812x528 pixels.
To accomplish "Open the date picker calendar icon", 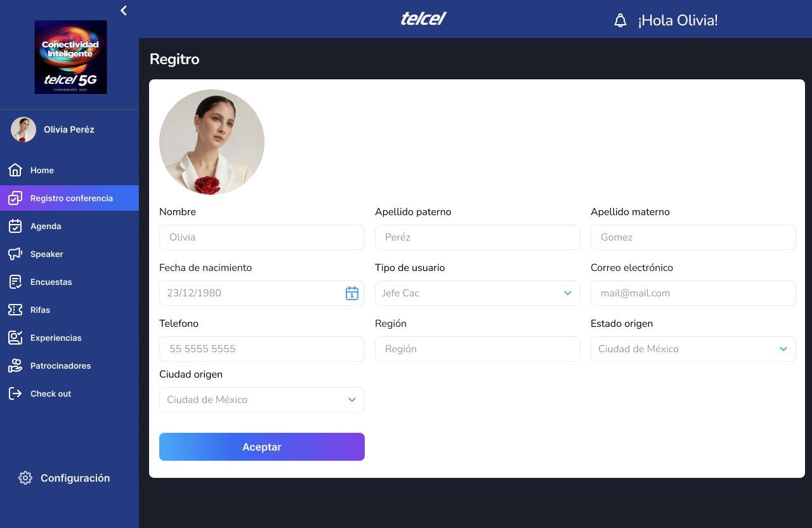I will pos(352,293).
